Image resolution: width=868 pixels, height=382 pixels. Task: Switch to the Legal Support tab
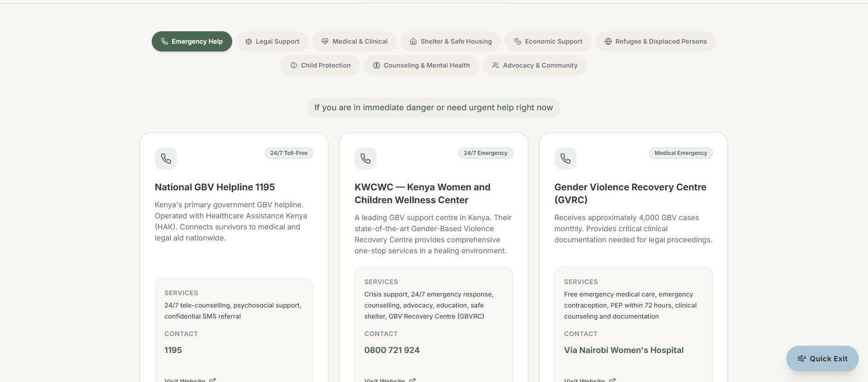(x=272, y=41)
